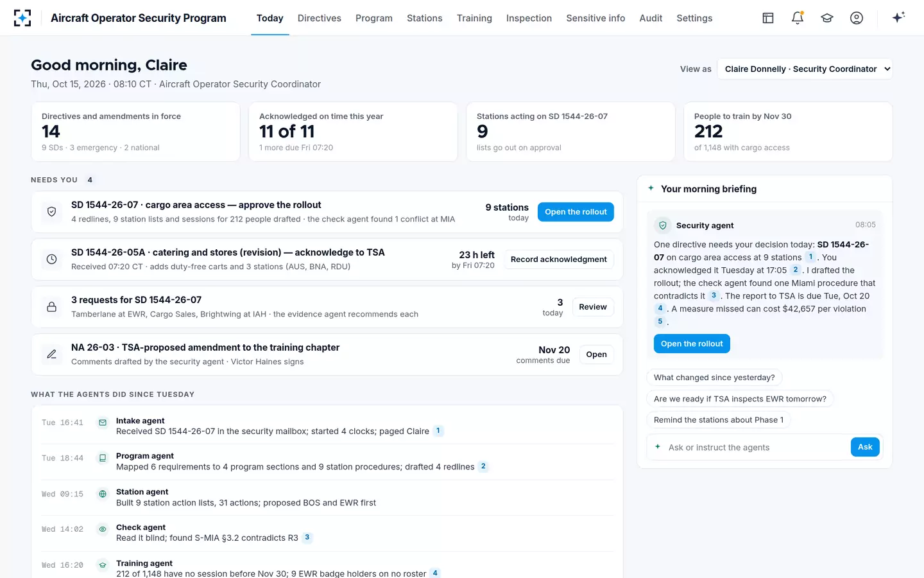Open notifications bell
Viewport: 924px width, 578px height.
click(798, 18)
